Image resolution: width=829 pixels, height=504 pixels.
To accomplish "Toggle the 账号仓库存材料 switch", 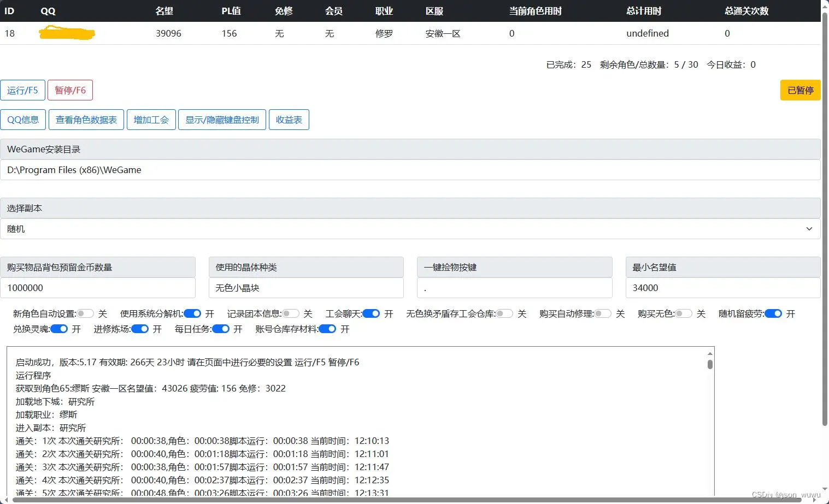I will [x=327, y=329].
